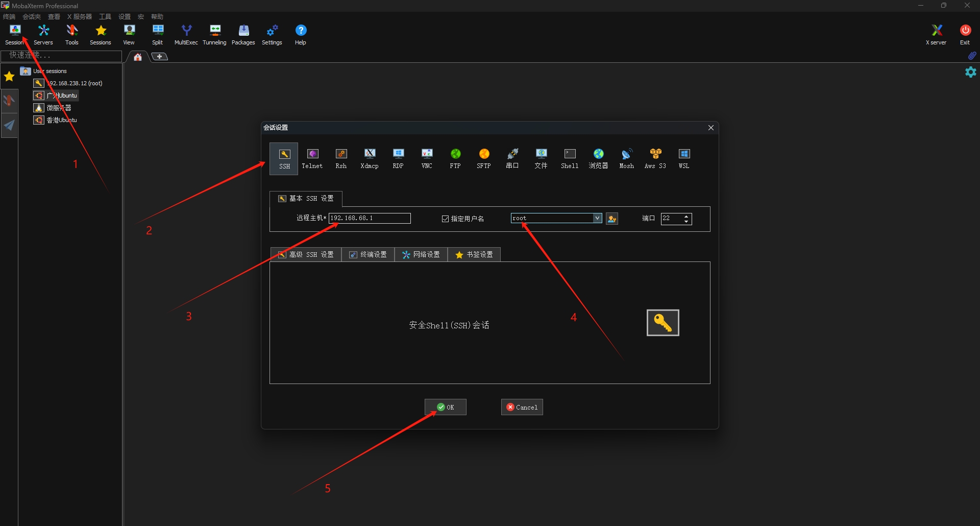Select the WSL session type
Image resolution: width=980 pixels, height=526 pixels.
[684, 159]
